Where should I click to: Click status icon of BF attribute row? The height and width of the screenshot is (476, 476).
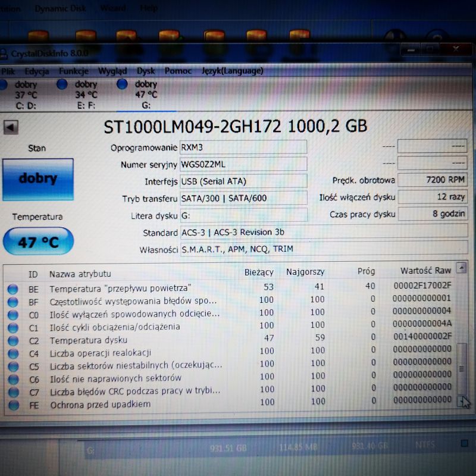[12, 302]
